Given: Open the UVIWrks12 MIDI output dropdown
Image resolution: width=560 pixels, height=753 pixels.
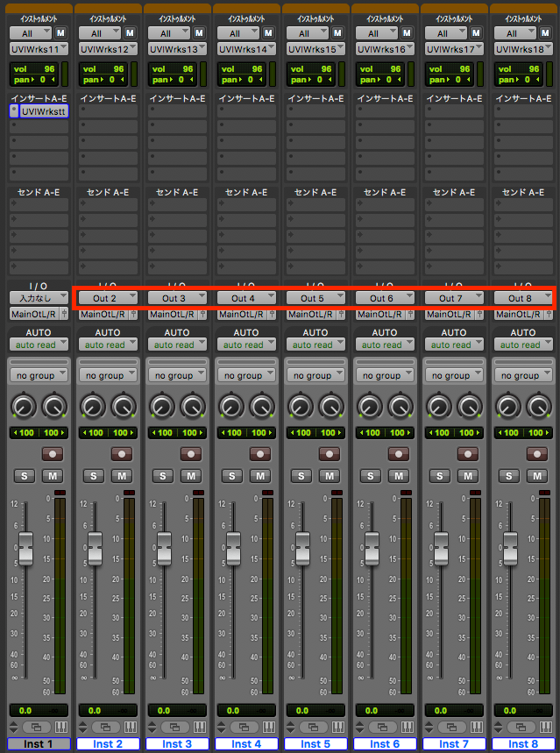Looking at the screenshot, I should [x=108, y=49].
